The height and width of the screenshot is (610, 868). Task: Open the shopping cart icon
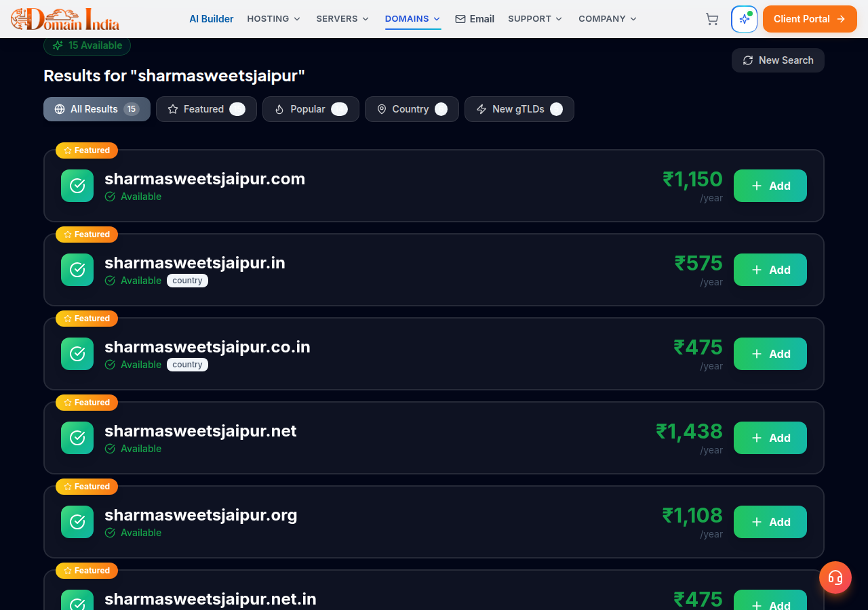tap(712, 19)
